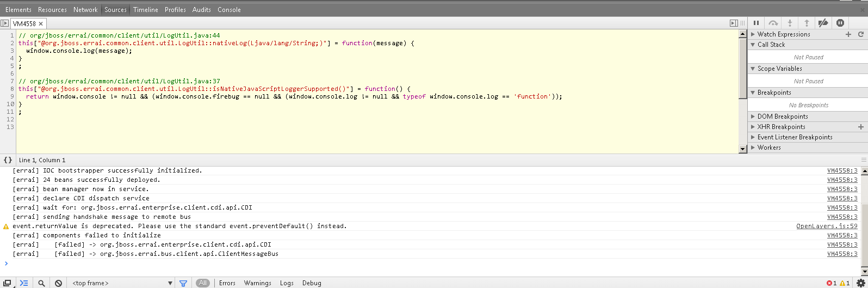Open the Timeline tab
This screenshot has width=868, height=288.
tap(146, 10)
